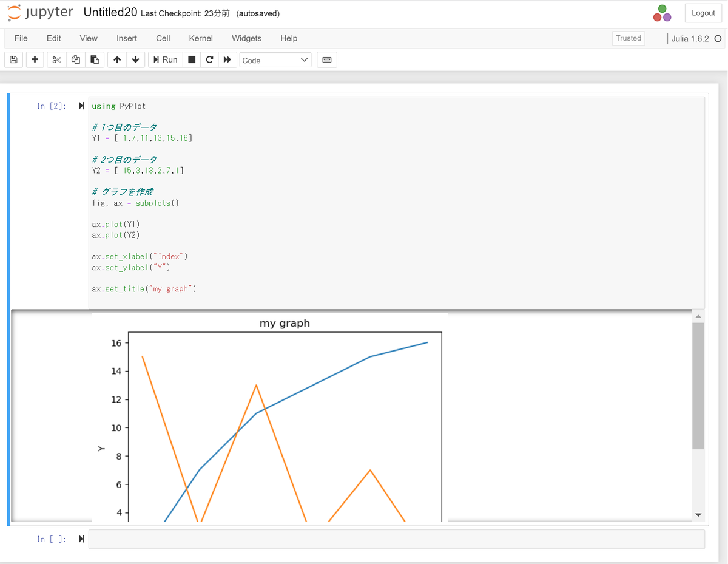Screen dimensions: 728x564
Task: Open the Edit menu
Action: click(x=54, y=38)
